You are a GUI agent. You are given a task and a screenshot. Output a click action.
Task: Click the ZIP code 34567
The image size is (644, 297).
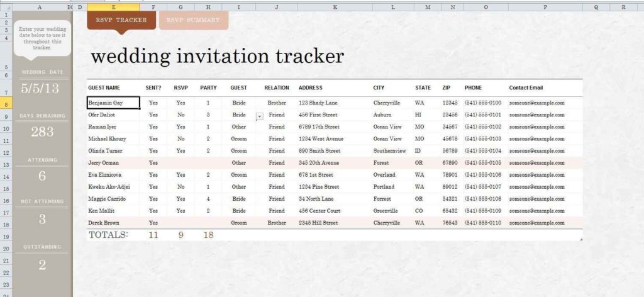pos(450,127)
